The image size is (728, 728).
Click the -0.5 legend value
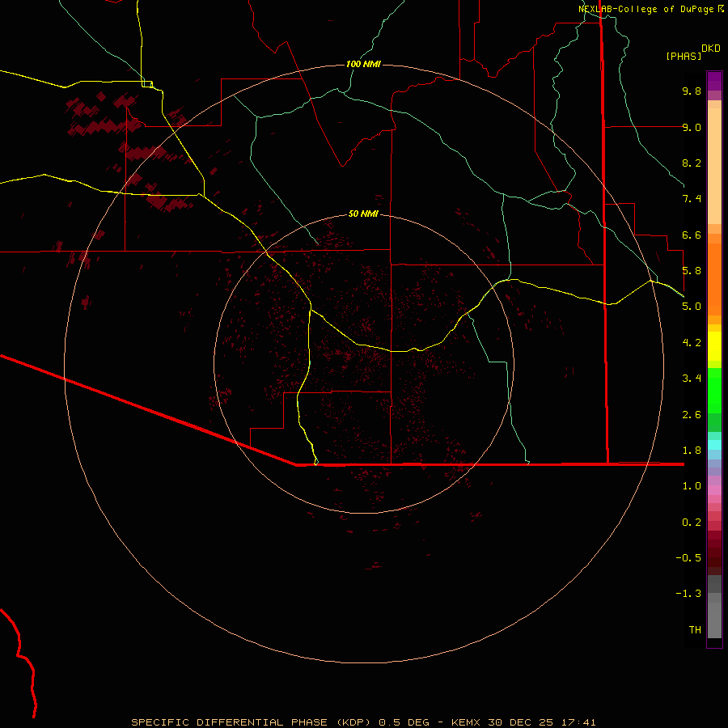click(x=688, y=558)
